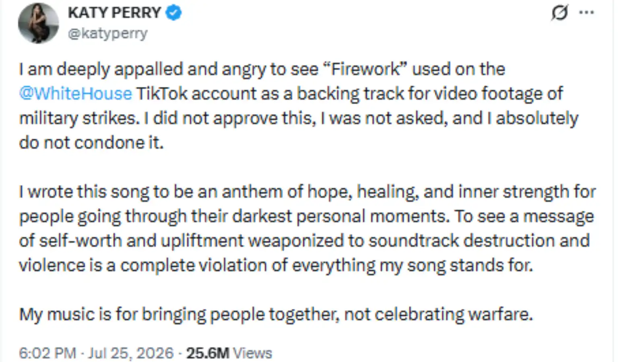Click the blue verified checkmark badge

pos(173,13)
